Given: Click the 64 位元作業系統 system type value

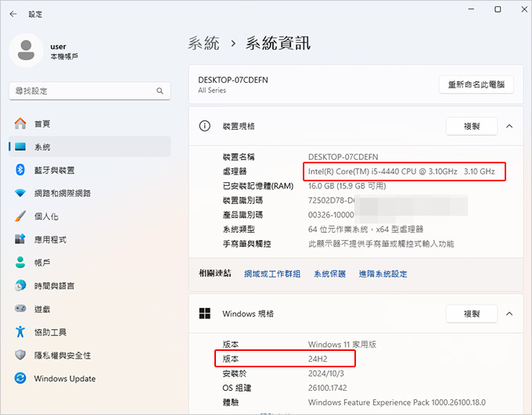Looking at the screenshot, I should click(x=365, y=229).
